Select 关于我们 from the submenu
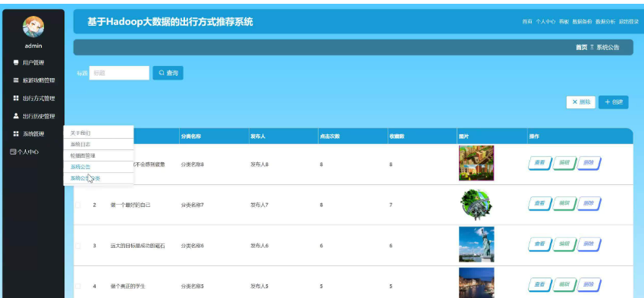This screenshot has height=298, width=644. coord(99,133)
